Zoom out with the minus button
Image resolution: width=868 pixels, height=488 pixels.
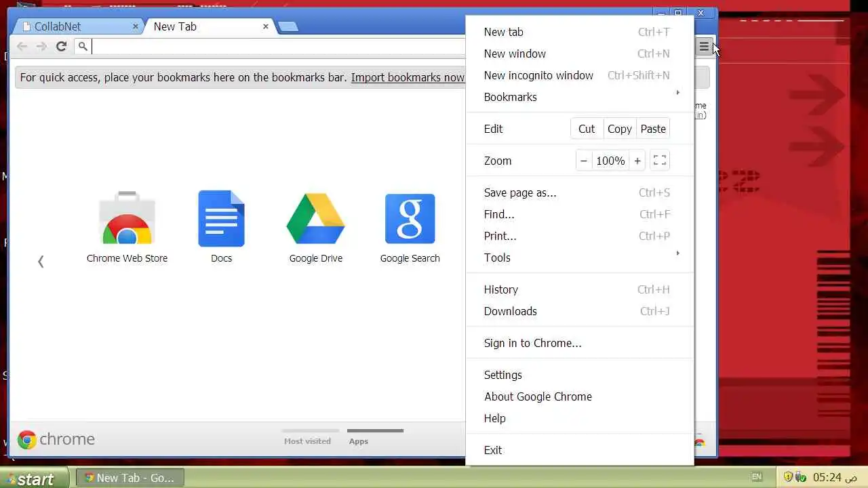584,161
